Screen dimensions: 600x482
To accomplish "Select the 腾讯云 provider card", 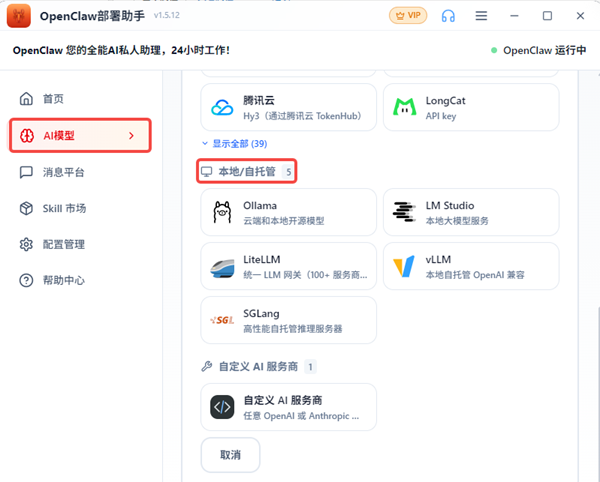I will [289, 107].
